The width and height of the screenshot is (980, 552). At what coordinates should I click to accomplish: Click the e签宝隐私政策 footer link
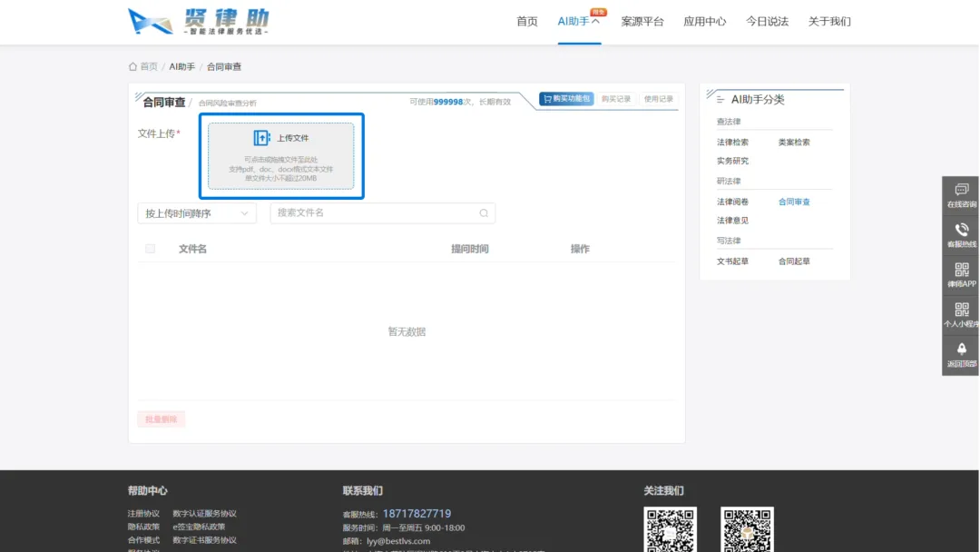tap(199, 527)
